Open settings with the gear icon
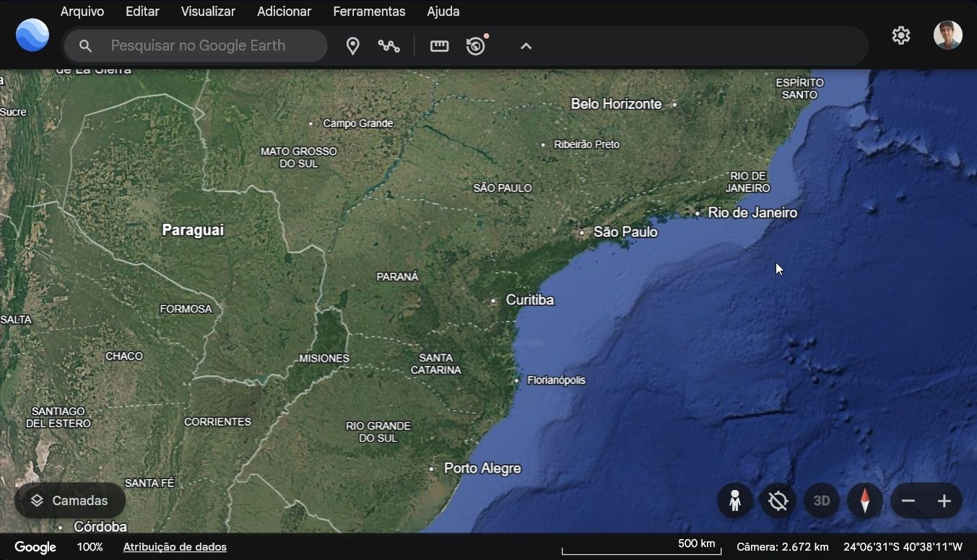This screenshot has height=560, width=977. [x=900, y=35]
